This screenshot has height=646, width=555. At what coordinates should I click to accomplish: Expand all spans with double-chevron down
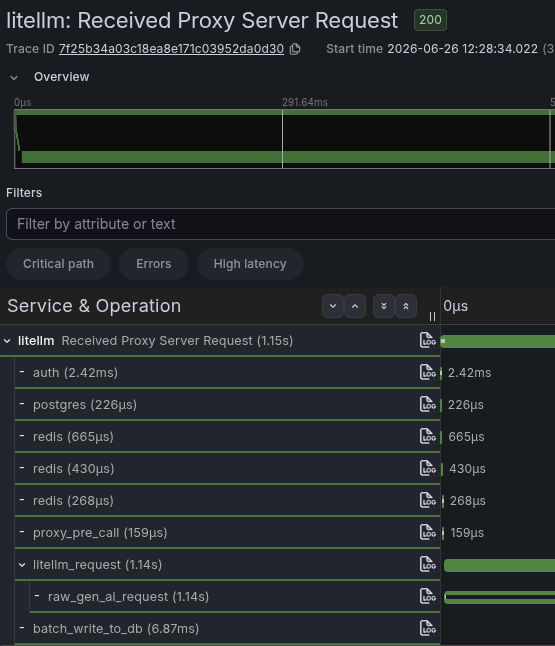click(x=384, y=306)
